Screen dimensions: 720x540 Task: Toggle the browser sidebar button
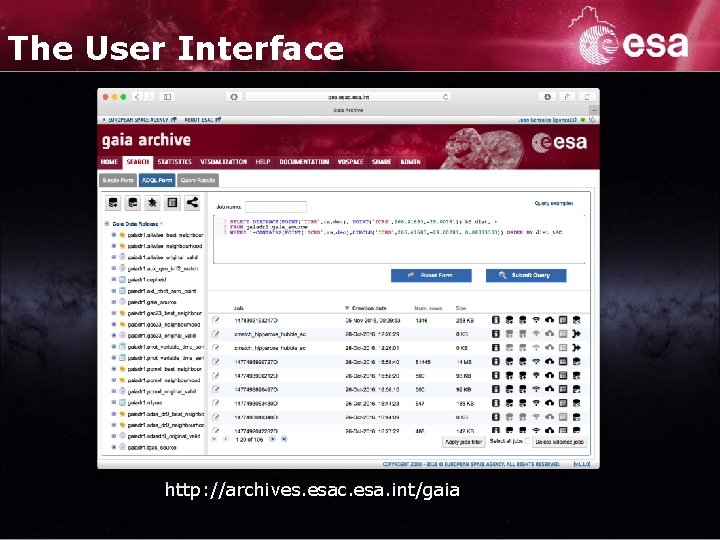(x=168, y=97)
